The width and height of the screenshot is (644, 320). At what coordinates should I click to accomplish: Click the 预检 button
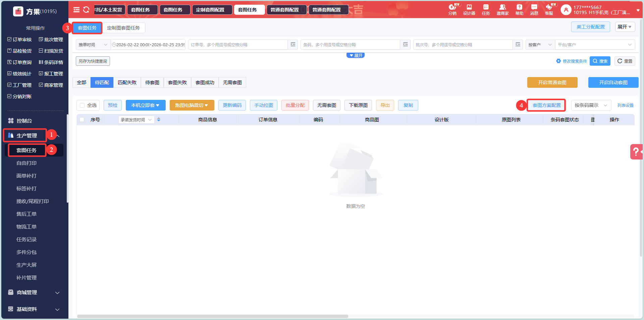(113, 105)
